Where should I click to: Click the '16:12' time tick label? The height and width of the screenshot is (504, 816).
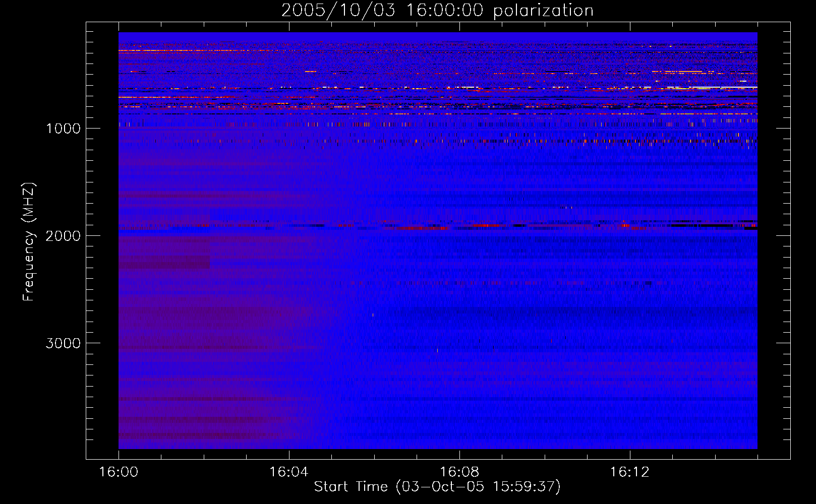point(630,472)
